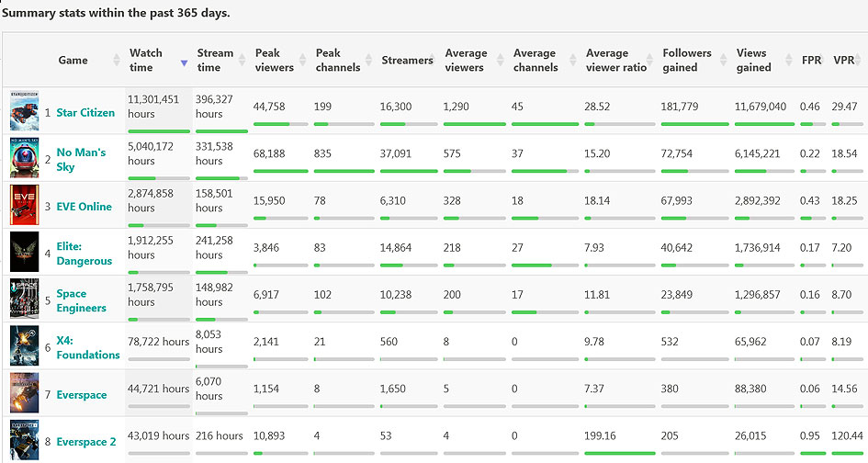Viewport: 868px width, 463px height.
Task: Select No Man's Sky peak viewers 68,188
Action: [x=269, y=153]
